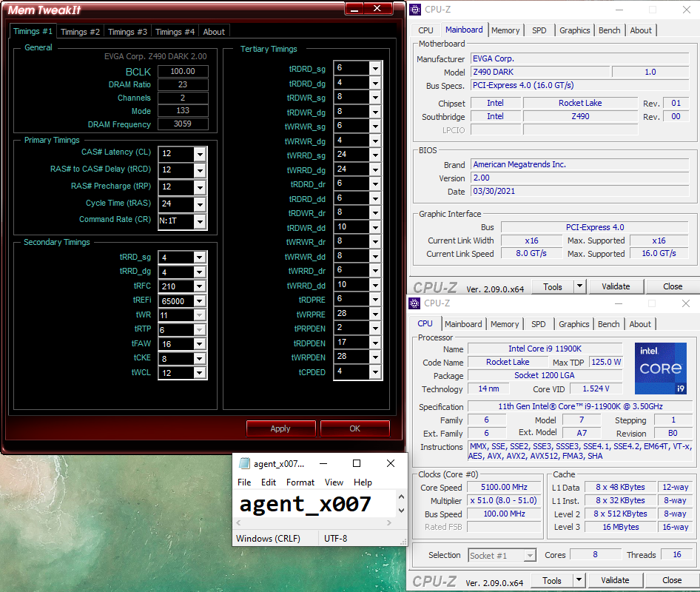Switch to Timings #3 tab in Mem TweakIt

(128, 32)
